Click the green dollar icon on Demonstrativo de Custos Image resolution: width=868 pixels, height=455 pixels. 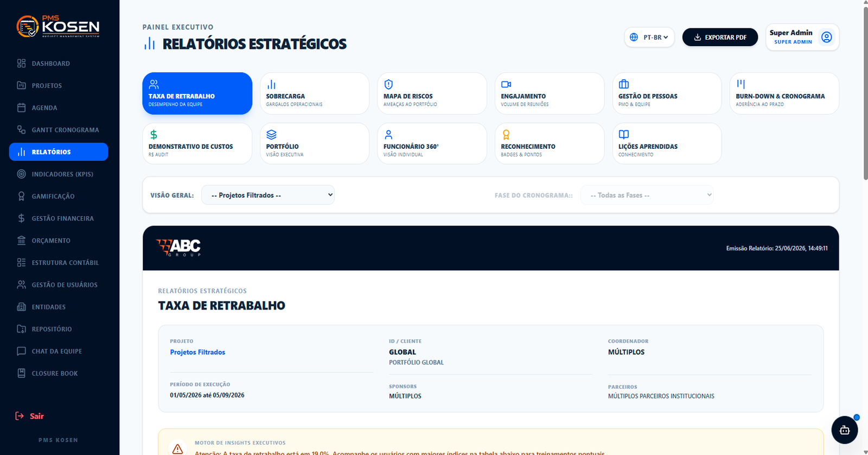pos(154,135)
